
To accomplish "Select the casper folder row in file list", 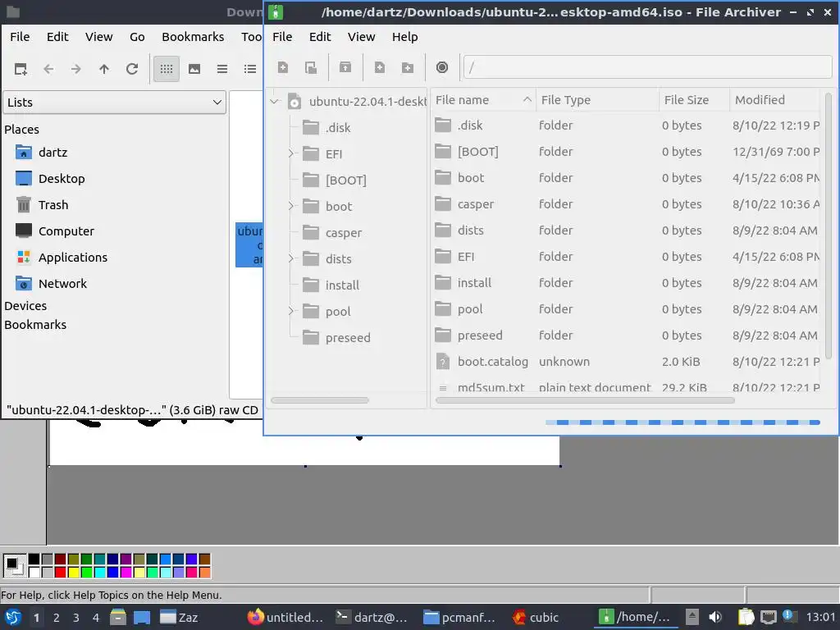I will coord(626,204).
